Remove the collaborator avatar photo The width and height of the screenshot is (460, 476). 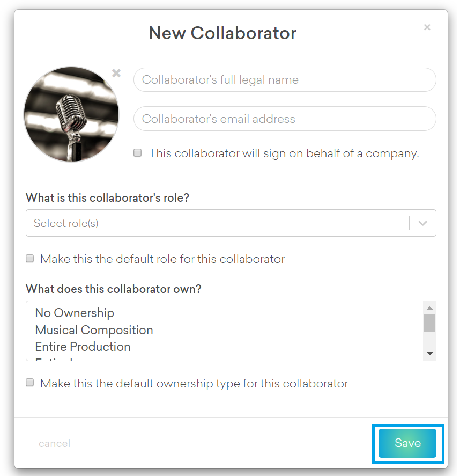coord(116,73)
